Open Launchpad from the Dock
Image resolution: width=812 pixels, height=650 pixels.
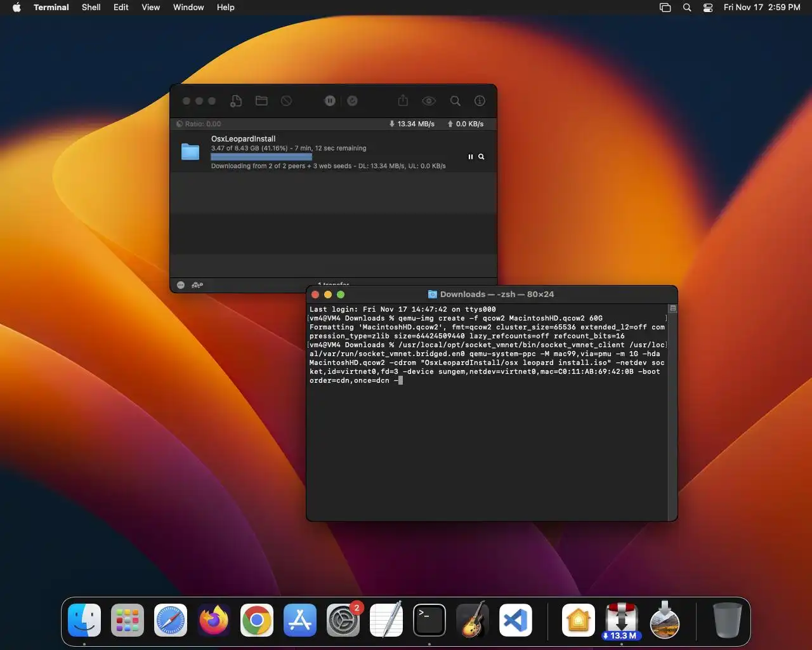coord(128,620)
